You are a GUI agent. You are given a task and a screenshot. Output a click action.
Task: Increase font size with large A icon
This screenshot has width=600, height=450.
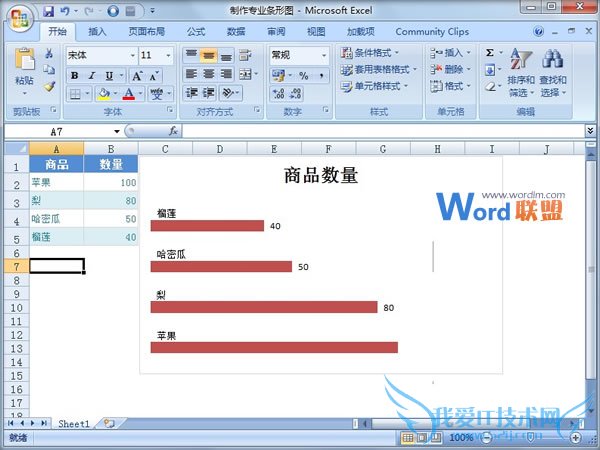(137, 76)
